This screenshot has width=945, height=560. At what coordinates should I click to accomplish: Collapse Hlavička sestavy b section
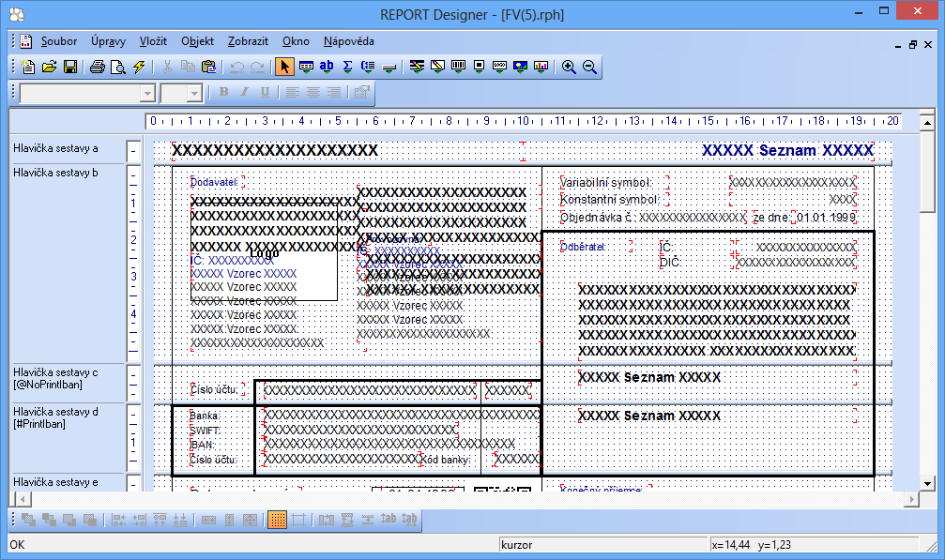[133, 176]
